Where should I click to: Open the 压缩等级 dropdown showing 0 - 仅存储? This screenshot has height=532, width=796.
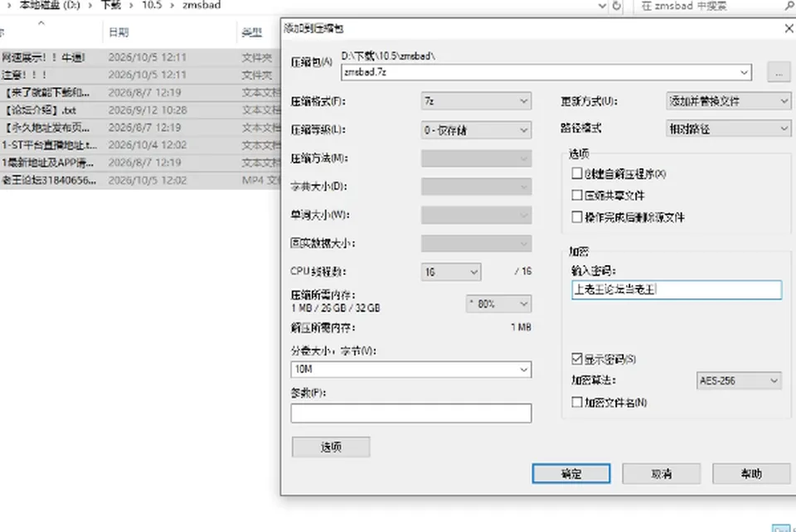[x=476, y=130]
